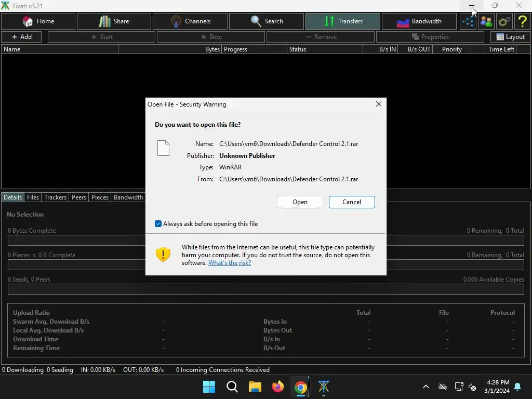Switch to the Pieces tab

(x=100, y=197)
